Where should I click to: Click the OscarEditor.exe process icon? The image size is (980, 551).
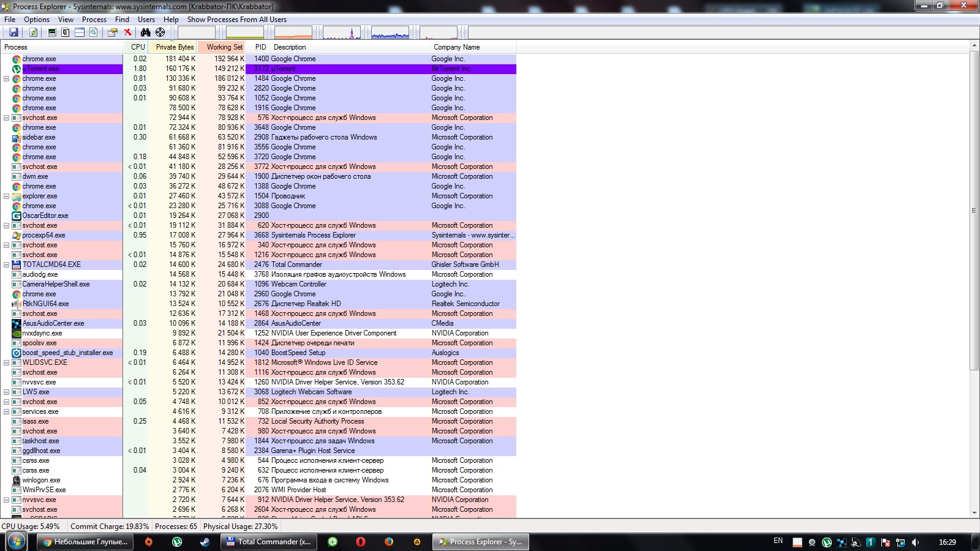pyautogui.click(x=17, y=216)
